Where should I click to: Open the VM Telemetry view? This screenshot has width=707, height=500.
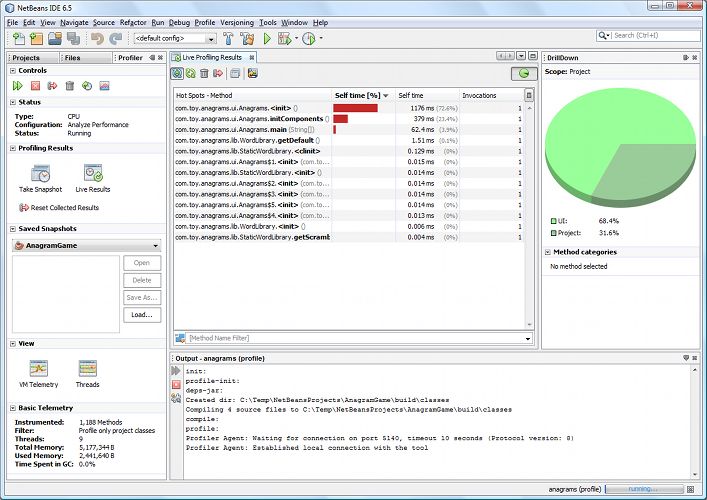click(x=39, y=368)
